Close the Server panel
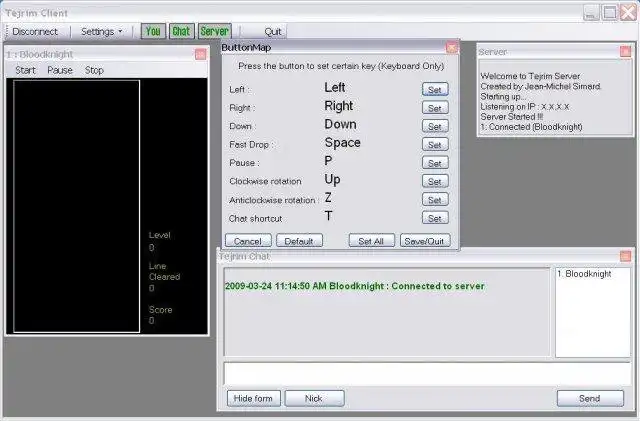 point(625,51)
